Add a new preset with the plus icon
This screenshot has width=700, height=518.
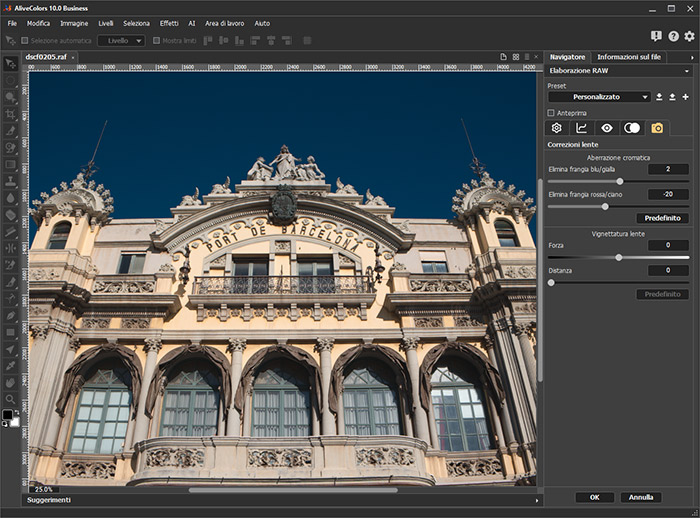686,97
